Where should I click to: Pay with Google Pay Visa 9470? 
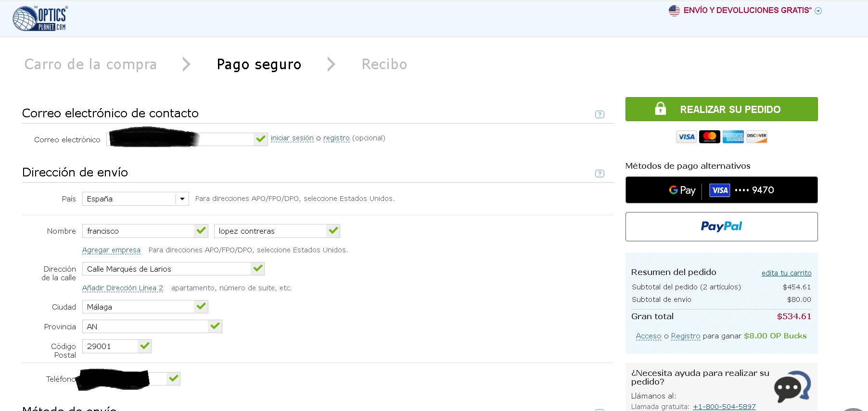721,190
